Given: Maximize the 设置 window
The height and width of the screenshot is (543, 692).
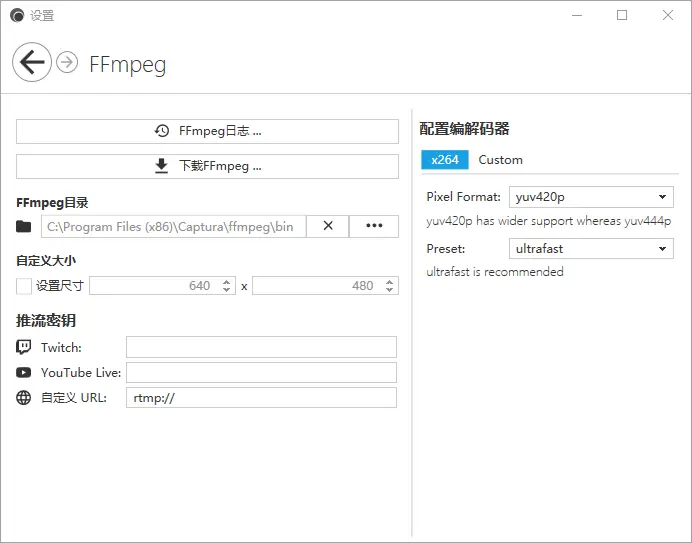Looking at the screenshot, I should coord(622,15).
